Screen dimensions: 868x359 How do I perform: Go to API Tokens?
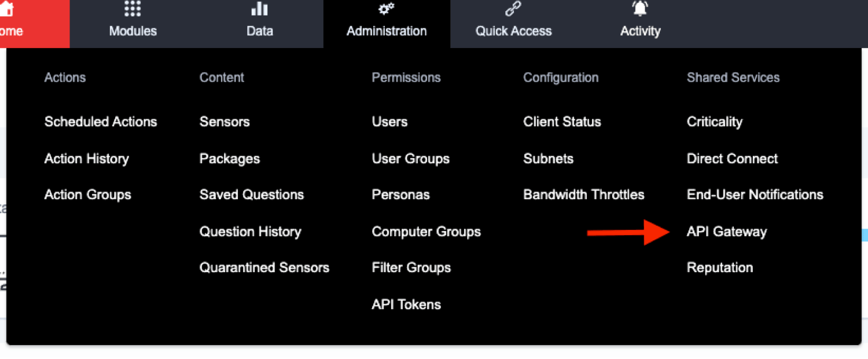point(406,305)
